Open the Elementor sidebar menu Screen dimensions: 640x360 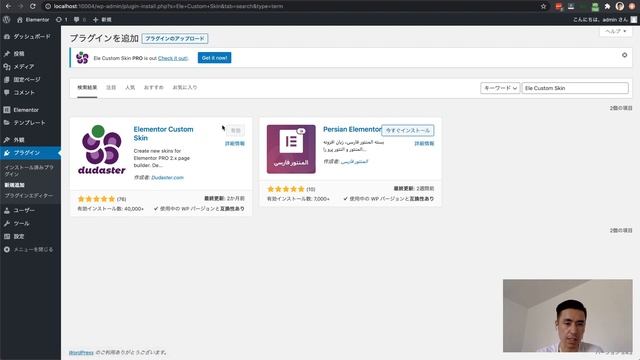pos(21,110)
